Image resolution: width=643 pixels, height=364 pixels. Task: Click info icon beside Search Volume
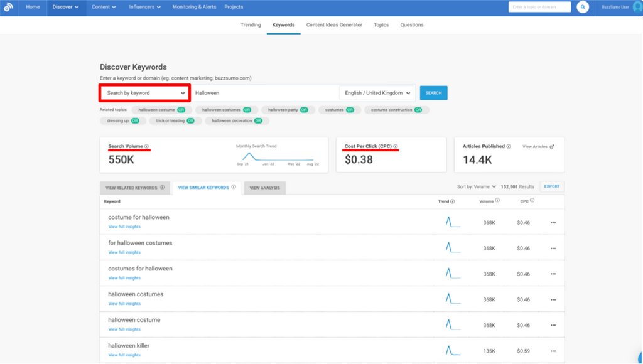click(147, 147)
